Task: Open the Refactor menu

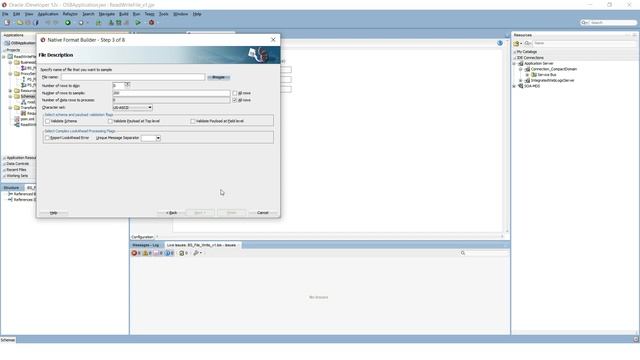Action: pos(70,14)
